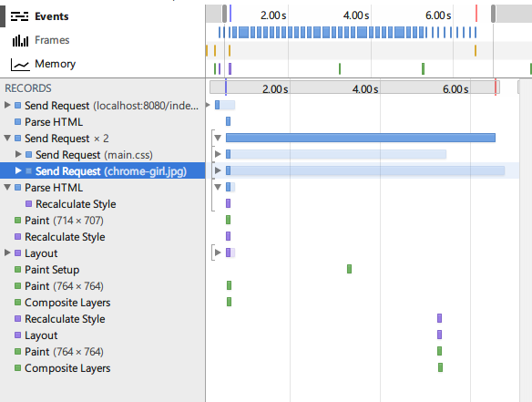Select the Events view icon
The image size is (532, 402).
19,16
